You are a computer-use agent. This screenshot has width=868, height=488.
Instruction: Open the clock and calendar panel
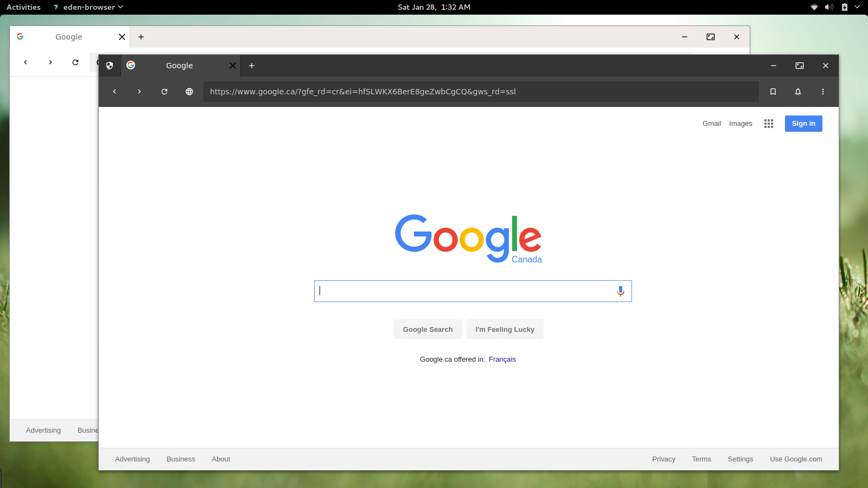tap(434, 7)
